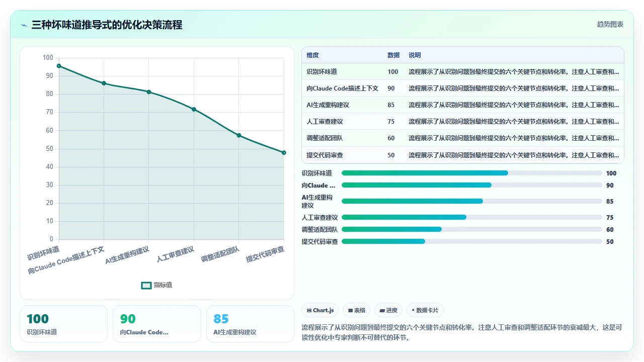
Task: Click the 说明 column header
Action: (415, 55)
